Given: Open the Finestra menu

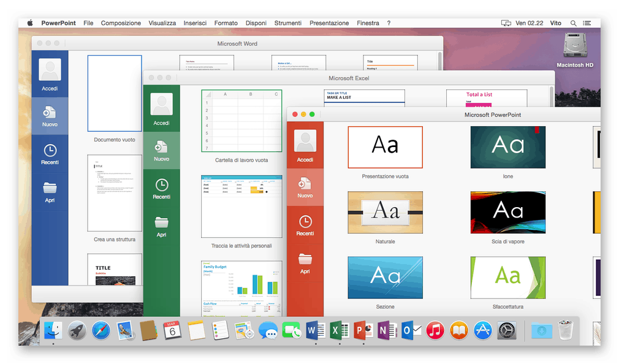Looking at the screenshot, I should tap(368, 23).
